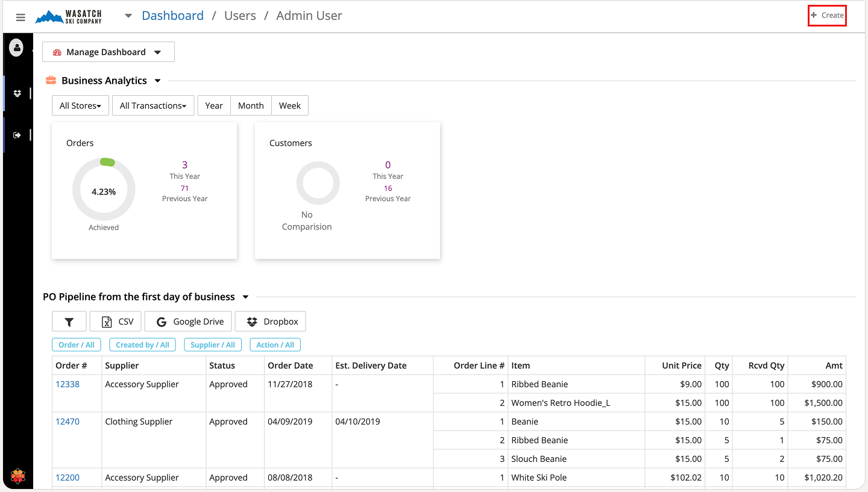Open the All Stores dropdown
Screen dimensions: 868x492
80,105
